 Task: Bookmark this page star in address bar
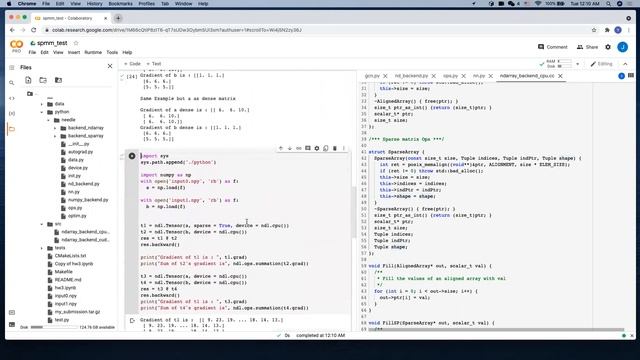(x=594, y=30)
